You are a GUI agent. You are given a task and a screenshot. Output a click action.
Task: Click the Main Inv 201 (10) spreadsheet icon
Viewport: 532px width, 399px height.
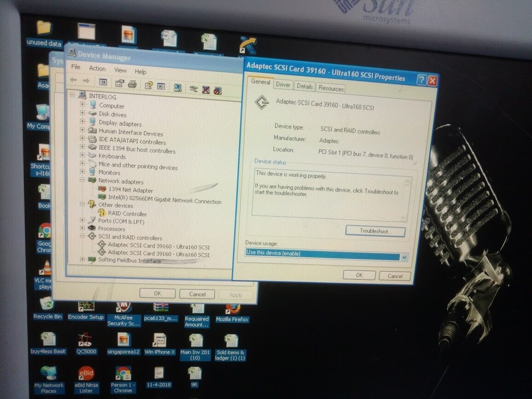[195, 347]
